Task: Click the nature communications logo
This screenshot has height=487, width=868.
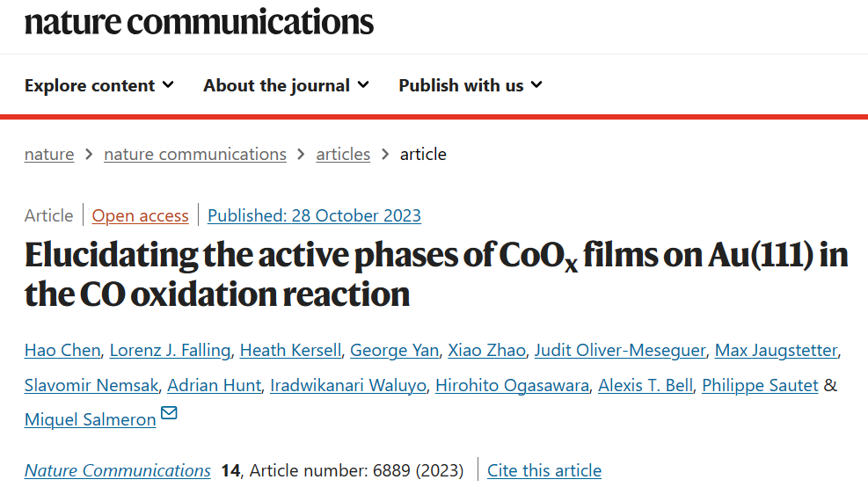Action: (200, 22)
